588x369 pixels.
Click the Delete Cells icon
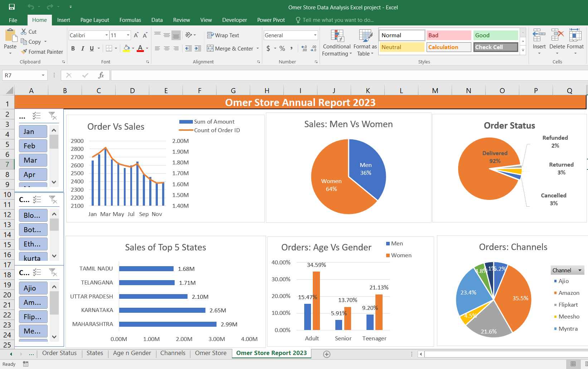(x=557, y=39)
